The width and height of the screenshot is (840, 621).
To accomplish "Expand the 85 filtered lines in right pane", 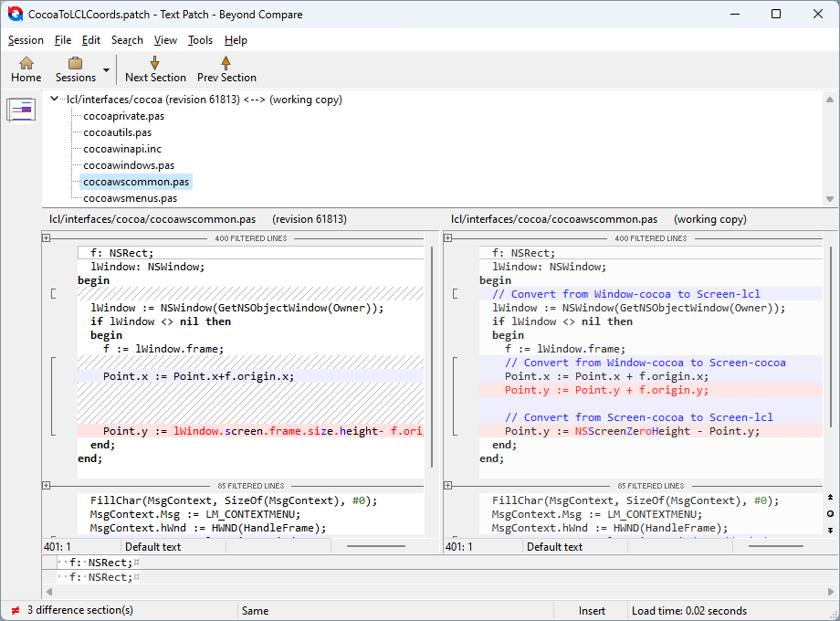I will pos(447,486).
